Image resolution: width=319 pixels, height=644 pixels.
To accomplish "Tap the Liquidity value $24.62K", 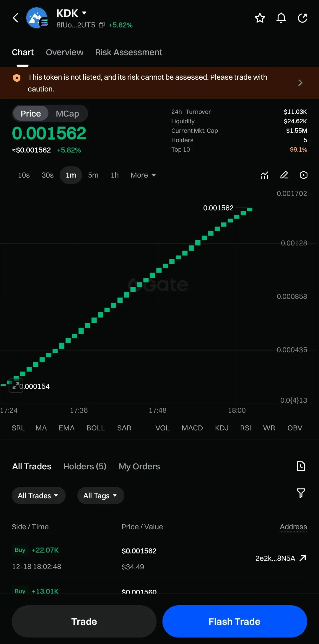I will [295, 121].
